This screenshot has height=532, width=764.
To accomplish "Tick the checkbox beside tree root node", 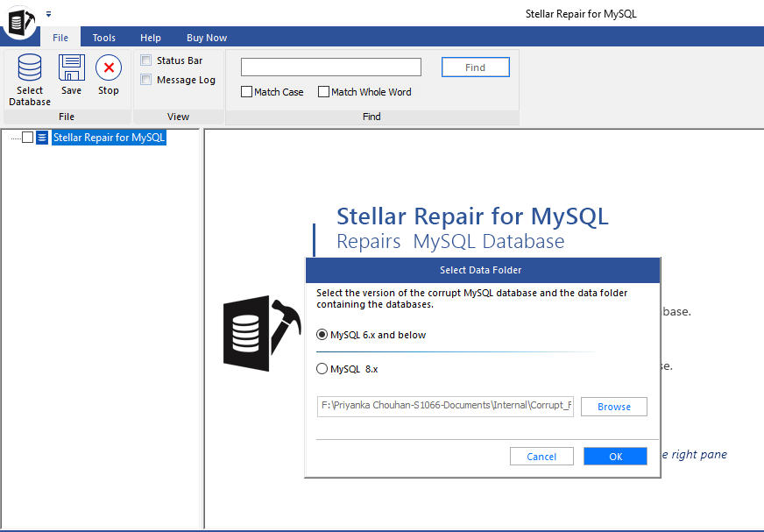I will 27,138.
